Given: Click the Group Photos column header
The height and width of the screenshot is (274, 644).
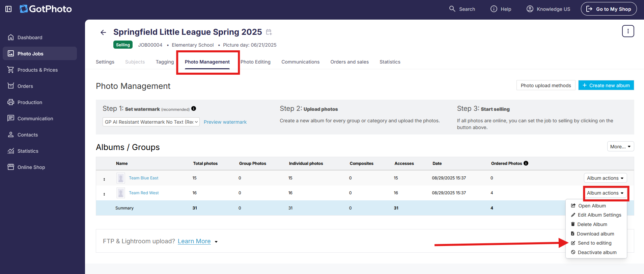Looking at the screenshot, I should (x=253, y=164).
